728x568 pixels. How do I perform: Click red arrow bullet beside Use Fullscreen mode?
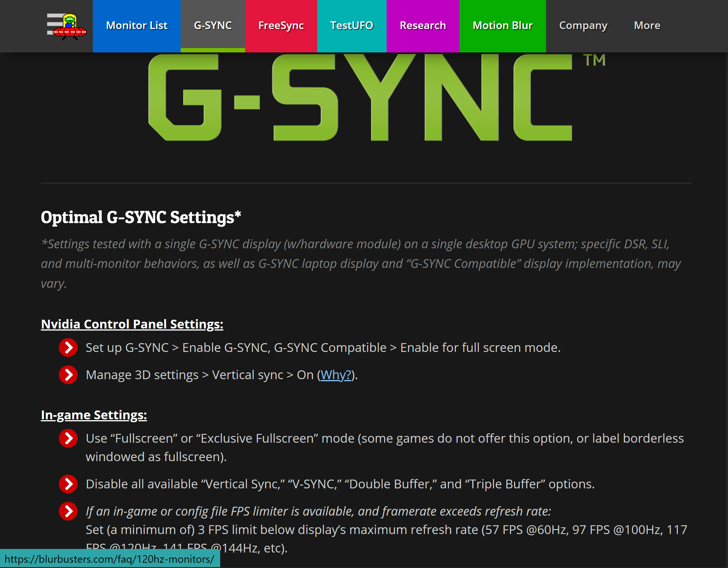[68, 438]
